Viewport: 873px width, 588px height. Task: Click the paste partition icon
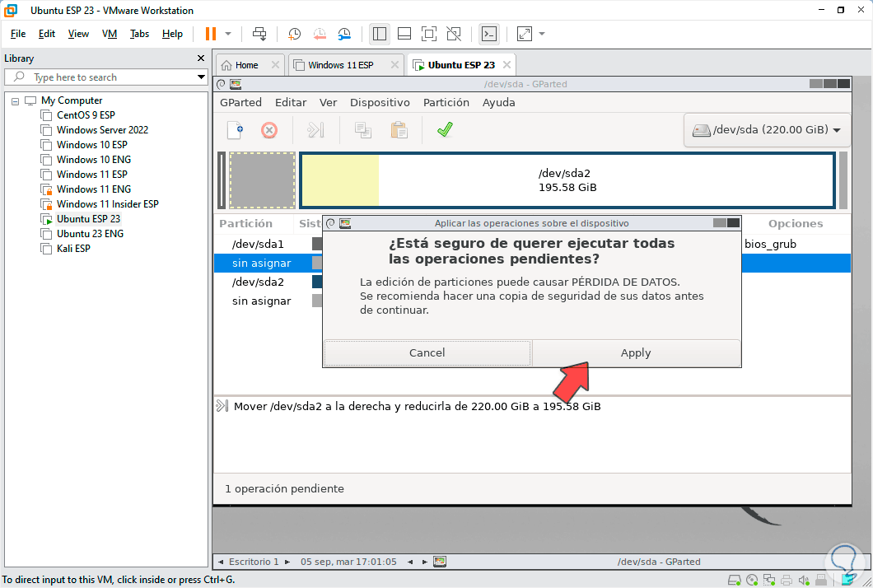coord(399,130)
